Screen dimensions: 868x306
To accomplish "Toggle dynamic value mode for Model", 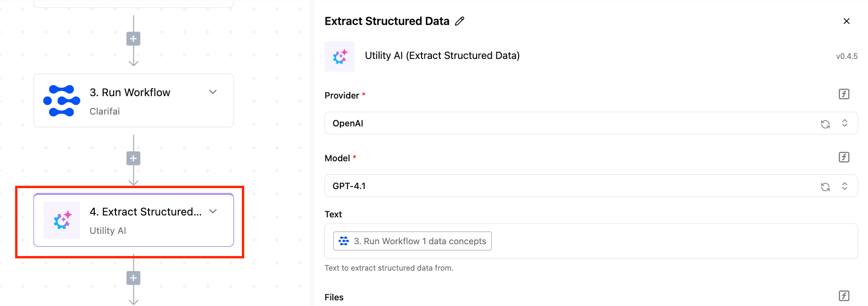I will pyautogui.click(x=844, y=157).
